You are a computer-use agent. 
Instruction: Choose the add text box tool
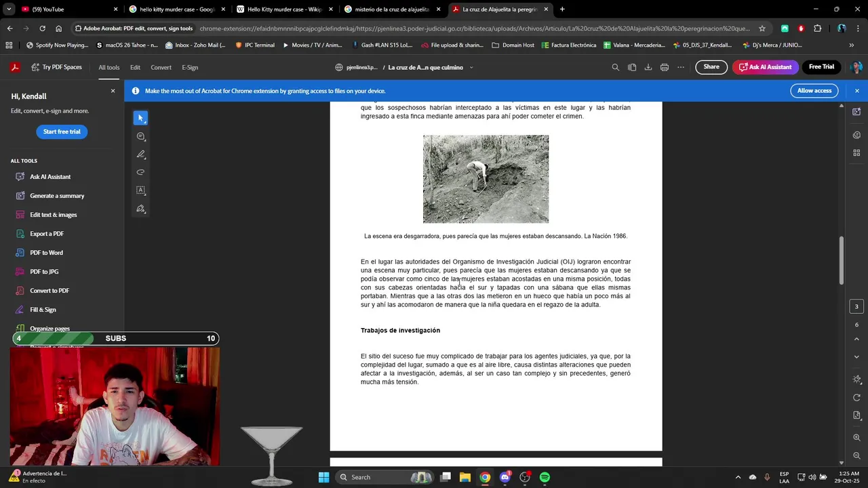click(140, 190)
